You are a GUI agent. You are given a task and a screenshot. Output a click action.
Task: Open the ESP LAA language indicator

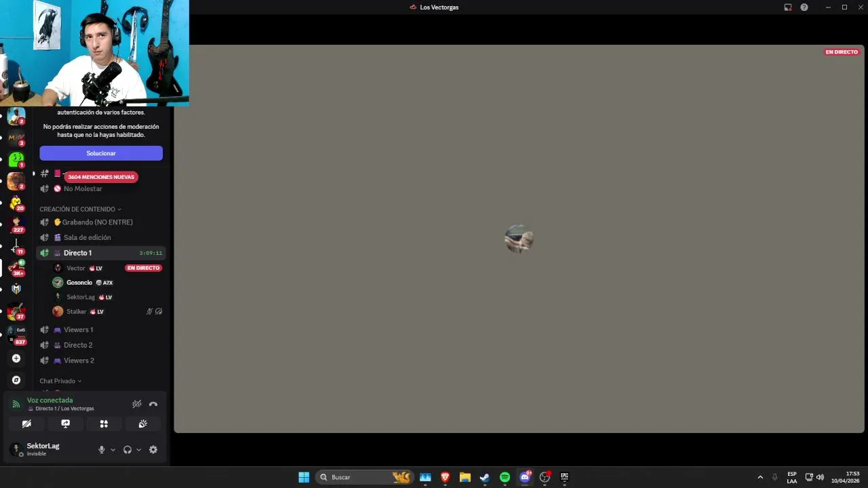coord(792,477)
